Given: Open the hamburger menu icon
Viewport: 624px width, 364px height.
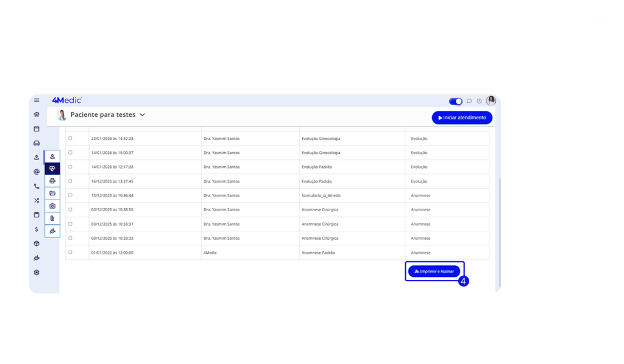Looking at the screenshot, I should tap(37, 100).
